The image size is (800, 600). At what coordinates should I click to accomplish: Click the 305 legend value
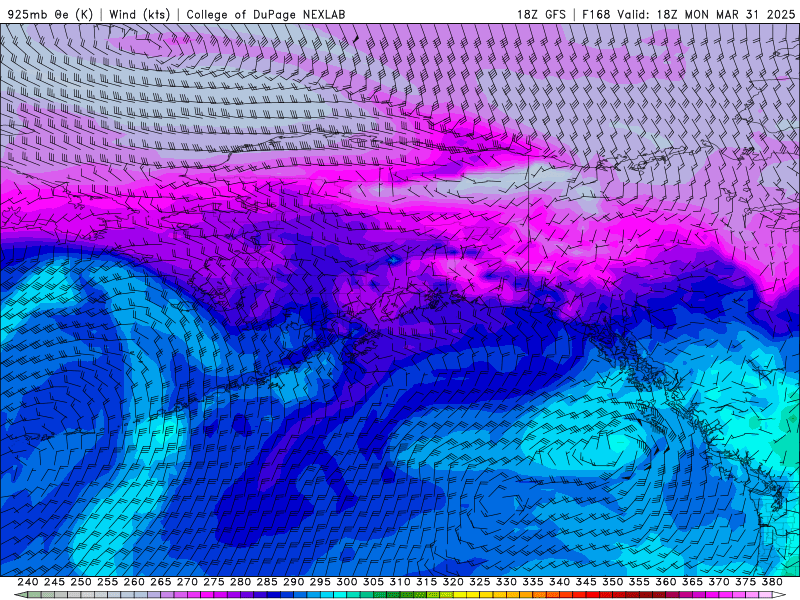point(373,582)
